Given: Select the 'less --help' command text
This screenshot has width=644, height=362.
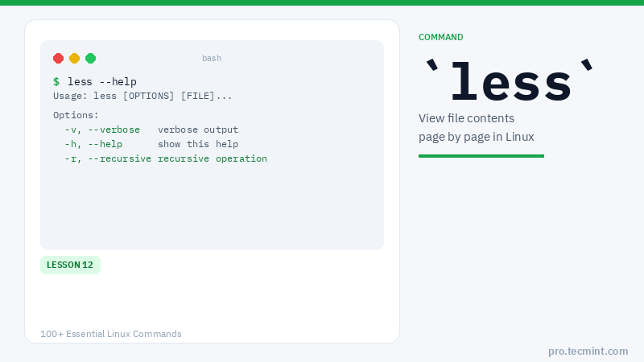Looking at the screenshot, I should [102, 81].
